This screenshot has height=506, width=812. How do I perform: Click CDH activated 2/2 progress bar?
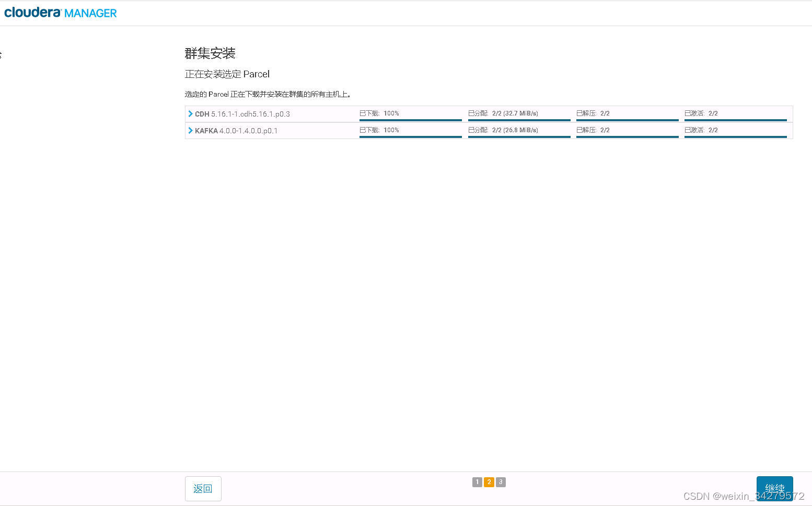[736, 120]
